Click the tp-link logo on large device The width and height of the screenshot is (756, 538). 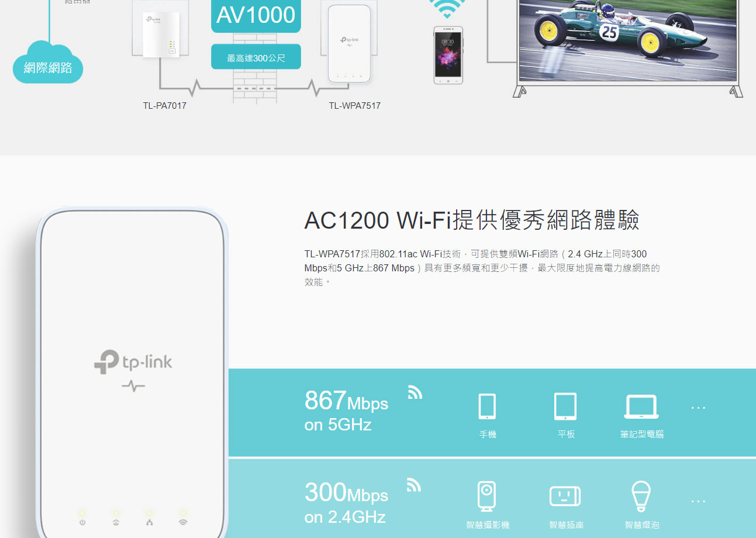tap(133, 362)
